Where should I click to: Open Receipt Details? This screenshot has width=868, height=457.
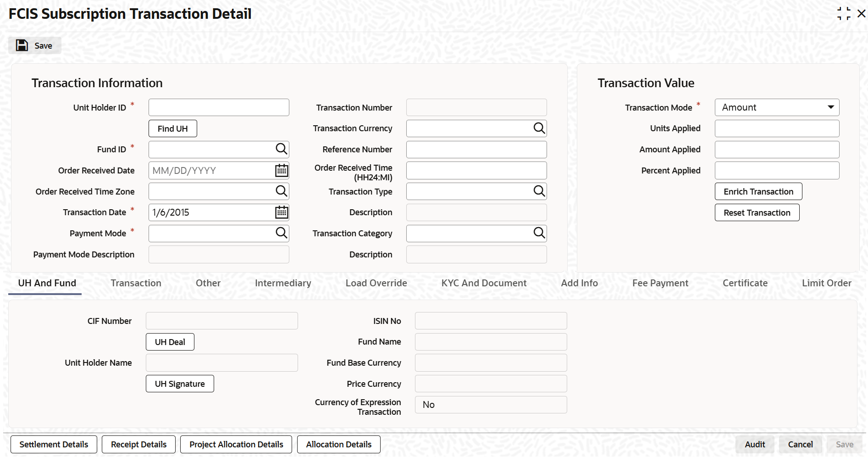tap(138, 444)
